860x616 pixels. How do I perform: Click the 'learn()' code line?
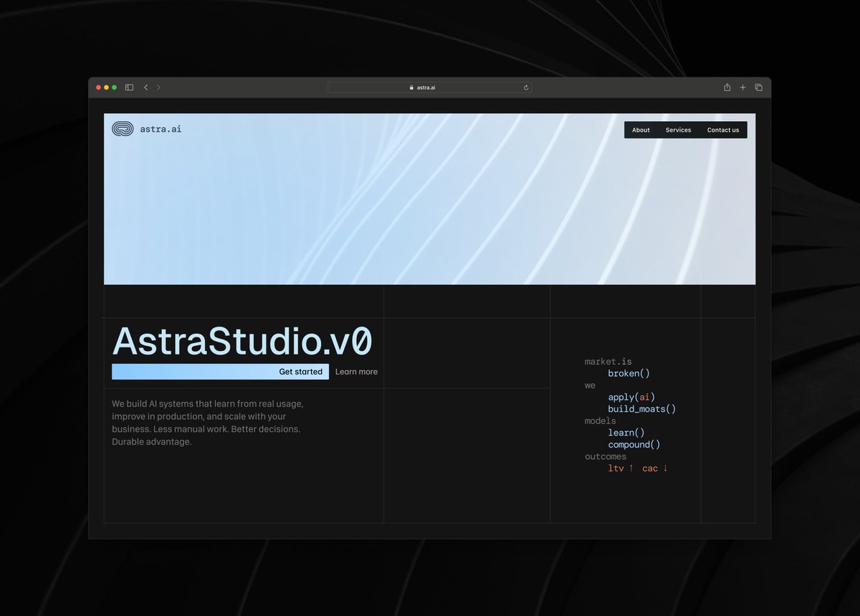click(x=626, y=433)
